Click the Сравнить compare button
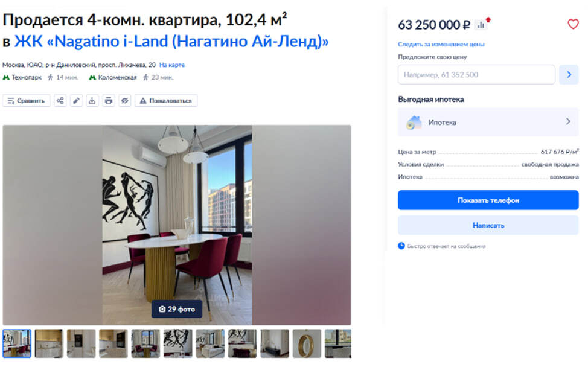 coord(26,100)
